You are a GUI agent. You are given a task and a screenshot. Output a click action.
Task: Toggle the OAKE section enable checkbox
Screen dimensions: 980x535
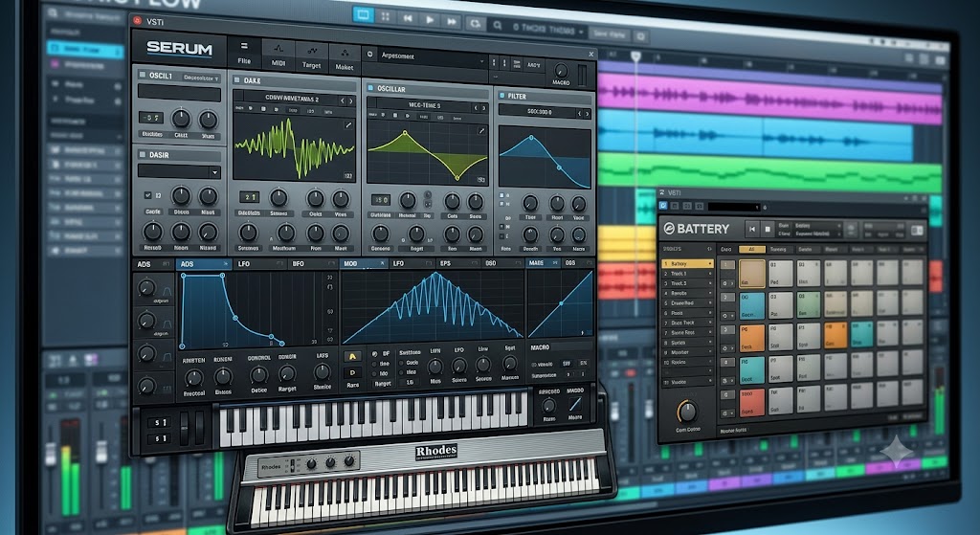[237, 80]
